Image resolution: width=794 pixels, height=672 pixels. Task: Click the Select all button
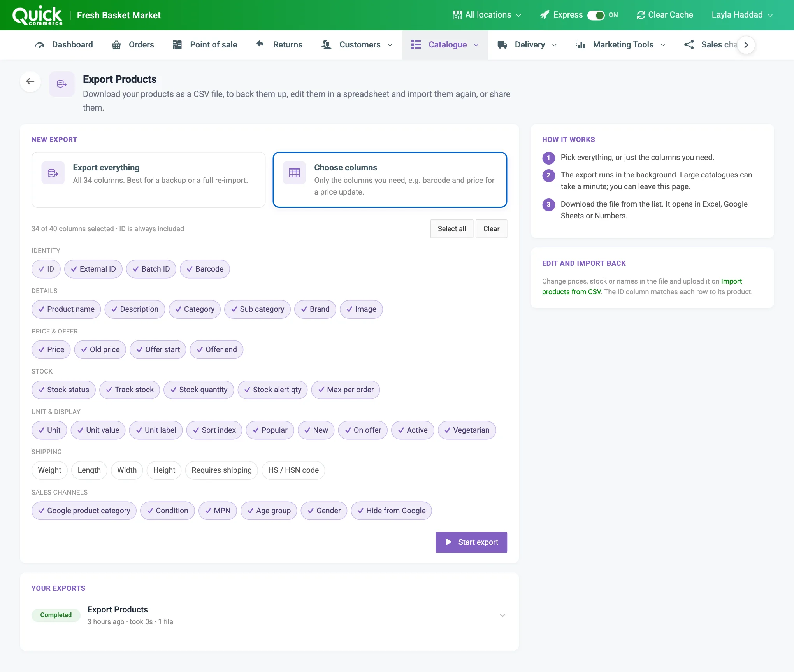(451, 229)
